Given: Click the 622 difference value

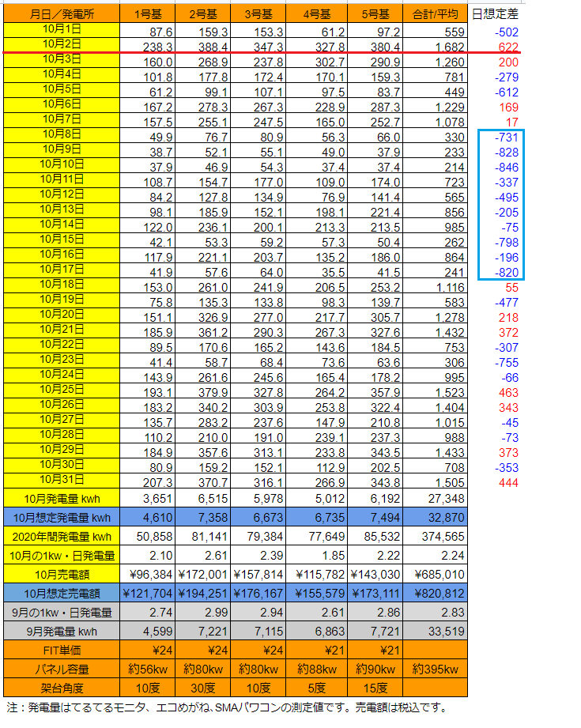Looking at the screenshot, I should (x=508, y=47).
